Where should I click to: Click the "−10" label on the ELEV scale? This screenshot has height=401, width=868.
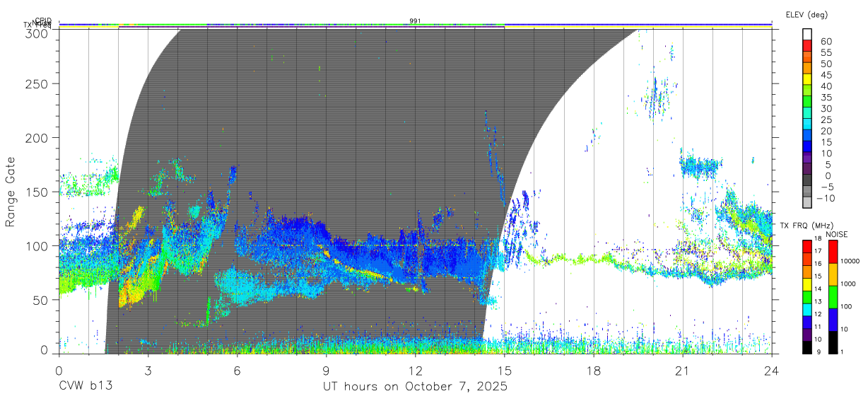[x=824, y=198]
